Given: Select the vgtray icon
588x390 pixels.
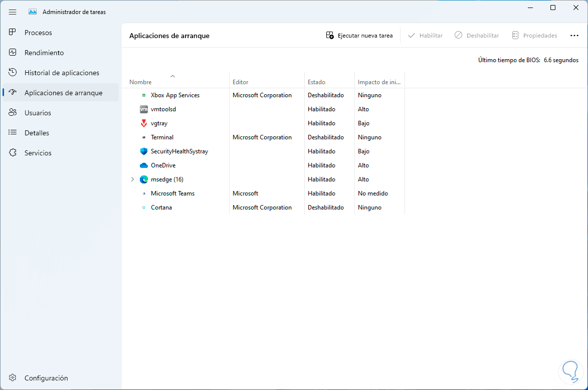Looking at the screenshot, I should [144, 123].
